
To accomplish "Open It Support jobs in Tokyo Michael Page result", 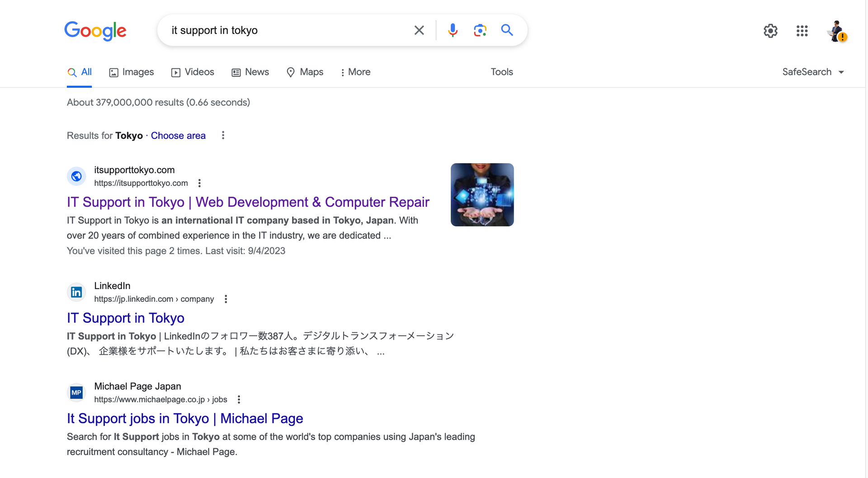I will click(185, 418).
